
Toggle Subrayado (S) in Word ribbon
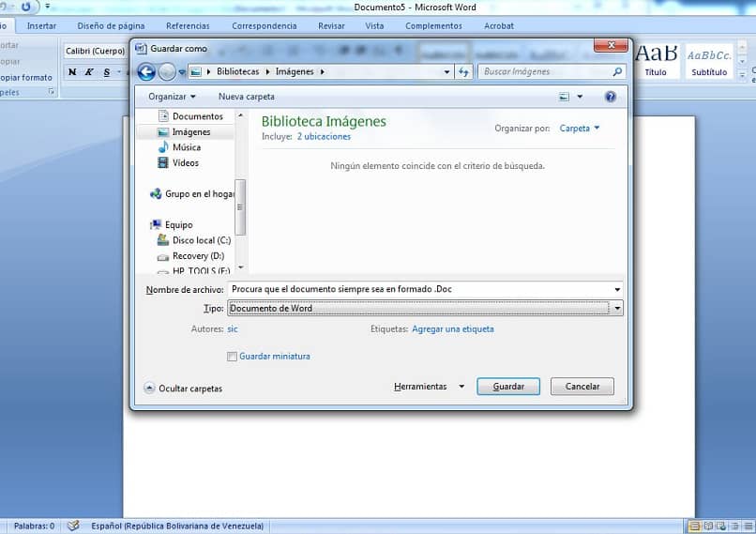tap(107, 72)
